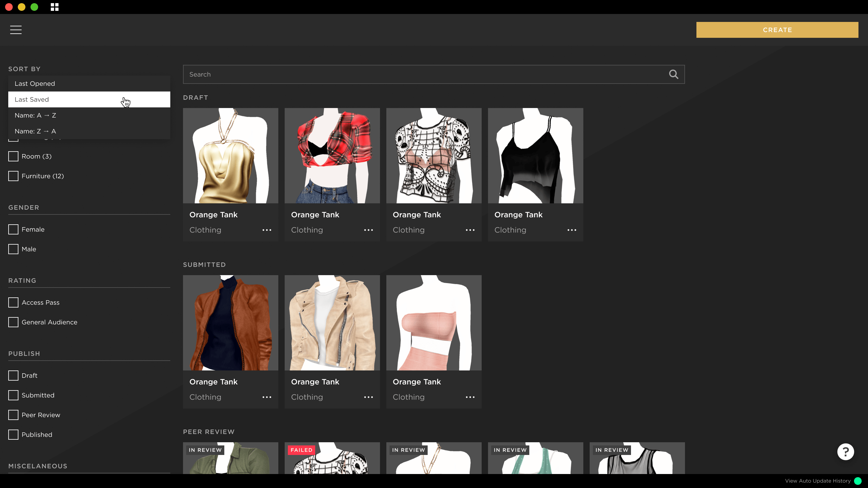Open View Auto Update History link
The image size is (868, 488).
pyautogui.click(x=817, y=481)
